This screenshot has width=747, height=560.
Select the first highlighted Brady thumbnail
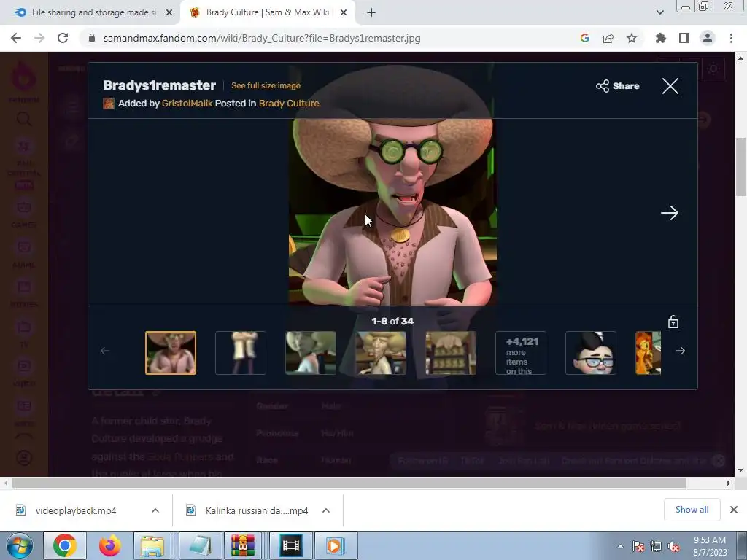pyautogui.click(x=171, y=353)
